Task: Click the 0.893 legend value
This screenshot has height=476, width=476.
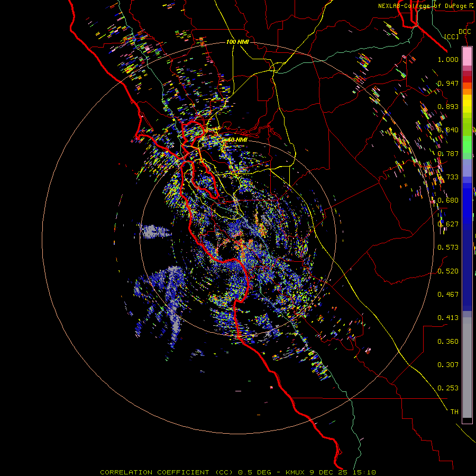Action: point(448,106)
